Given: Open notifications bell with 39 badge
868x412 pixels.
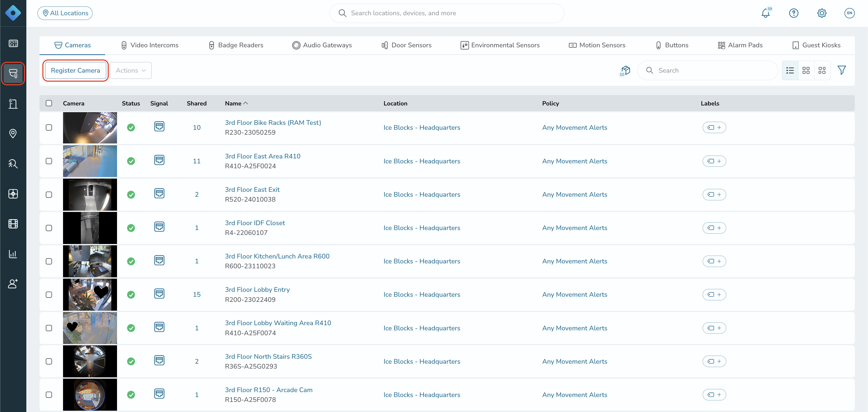Looking at the screenshot, I should (x=766, y=13).
